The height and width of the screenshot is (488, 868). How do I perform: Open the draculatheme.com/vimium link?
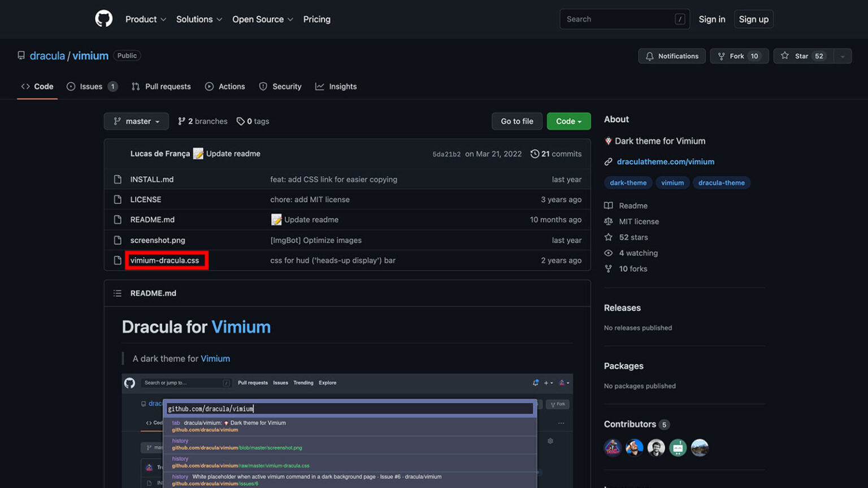(665, 162)
